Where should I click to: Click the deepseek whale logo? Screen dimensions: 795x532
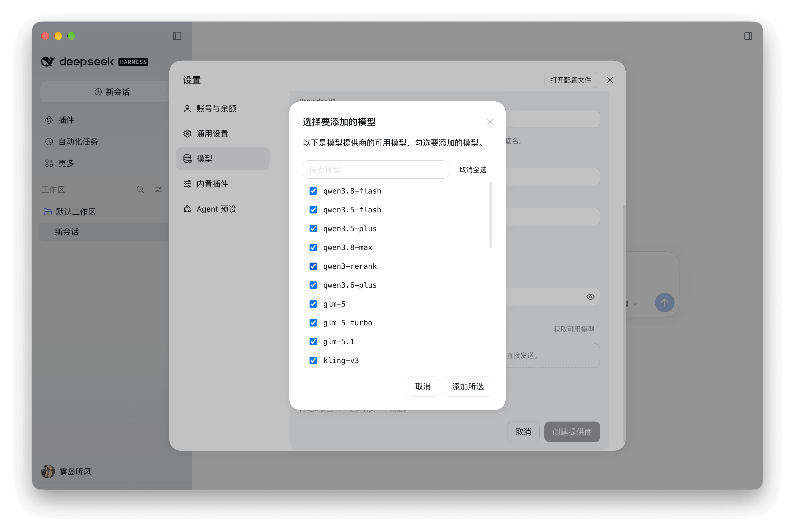(48, 61)
